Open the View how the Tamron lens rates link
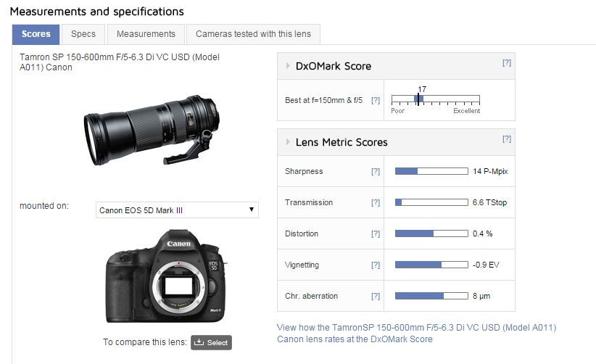The height and width of the screenshot is (364, 596). (417, 334)
